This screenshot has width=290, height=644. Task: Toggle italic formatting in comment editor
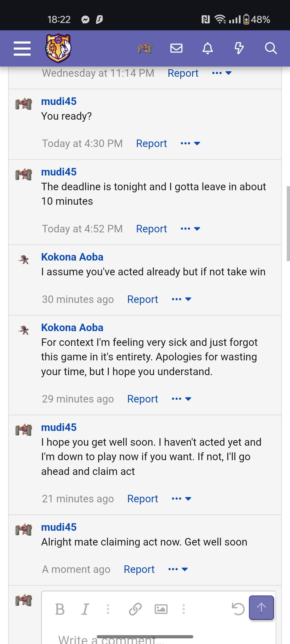click(x=85, y=609)
